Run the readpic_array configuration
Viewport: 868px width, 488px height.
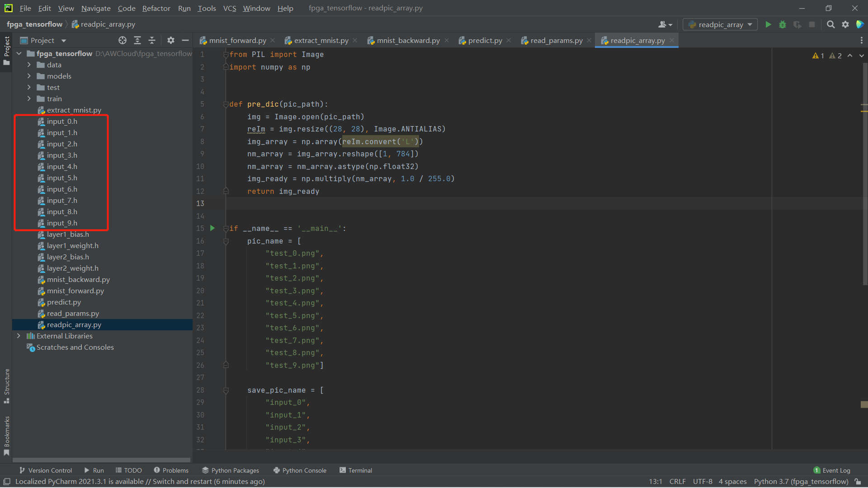point(768,24)
